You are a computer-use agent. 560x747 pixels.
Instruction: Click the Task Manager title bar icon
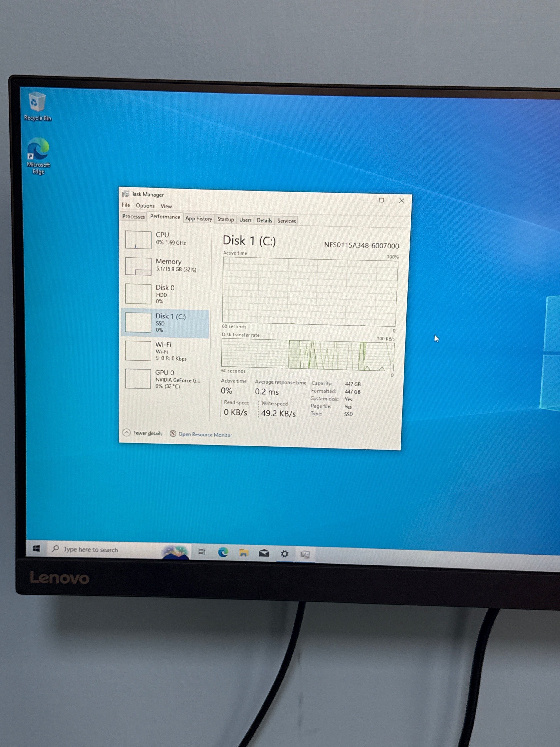[x=126, y=194]
